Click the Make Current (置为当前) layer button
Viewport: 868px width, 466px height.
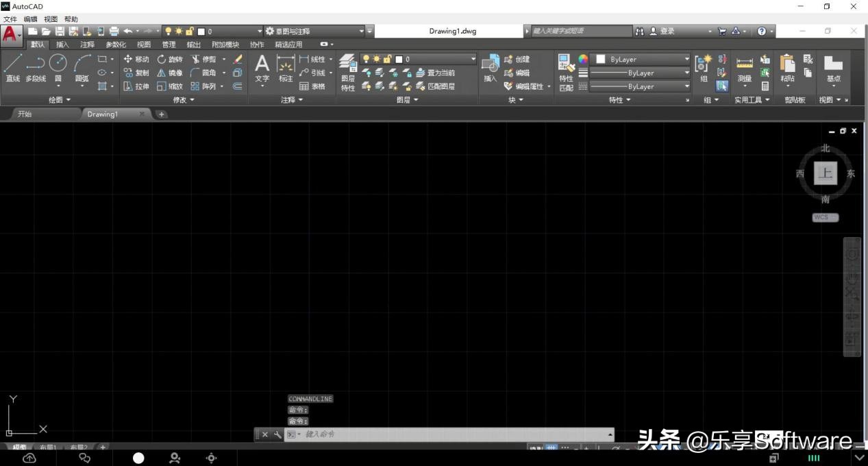(x=437, y=73)
